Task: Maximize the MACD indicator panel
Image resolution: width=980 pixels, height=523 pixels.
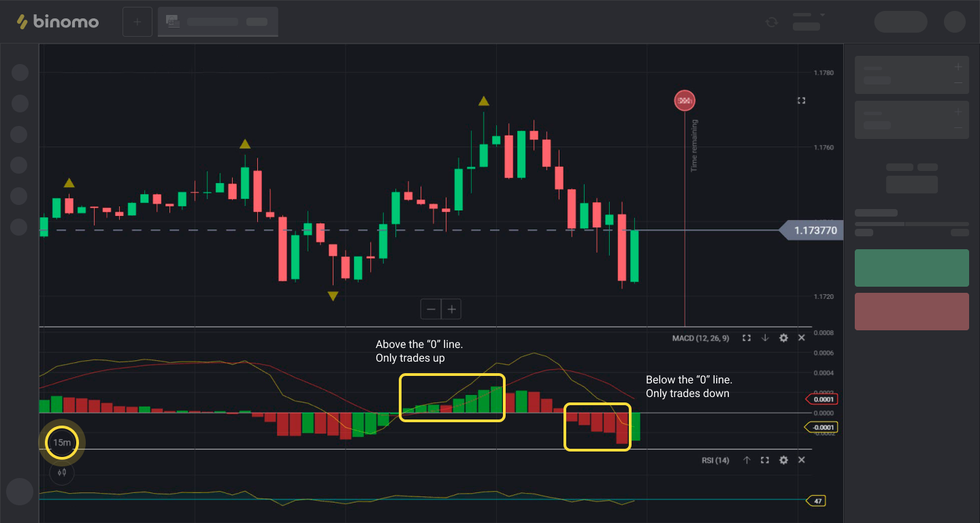Action: [747, 338]
